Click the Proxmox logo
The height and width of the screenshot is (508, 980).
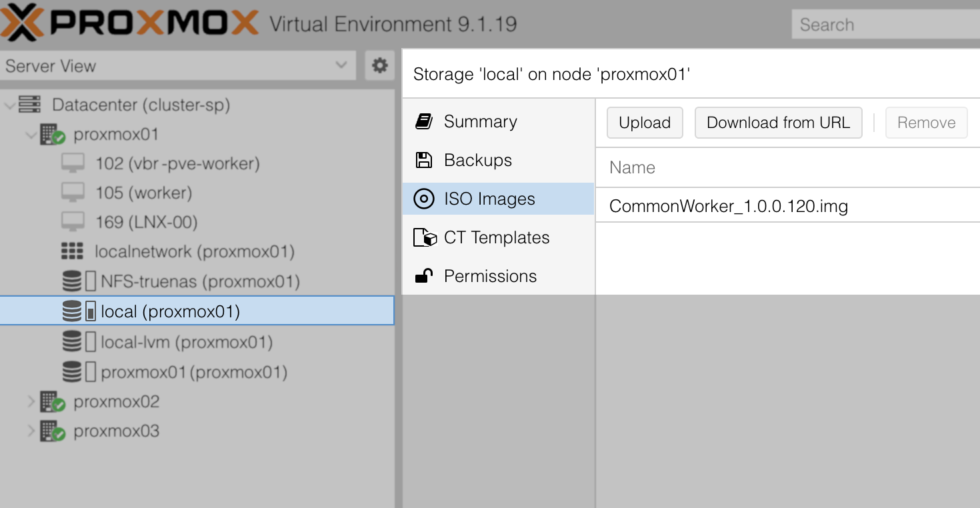[x=129, y=23]
